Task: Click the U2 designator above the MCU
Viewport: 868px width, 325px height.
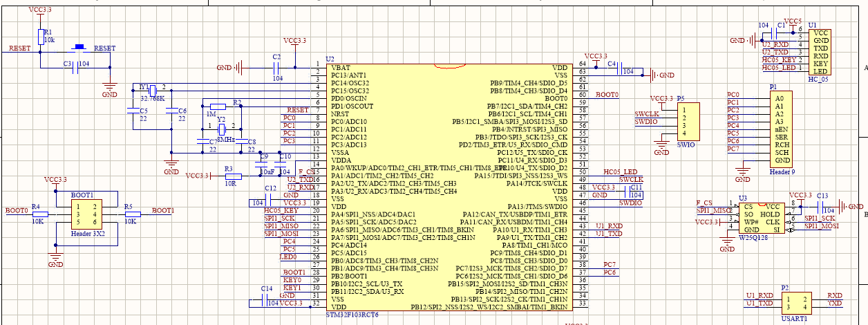Action: (330, 59)
